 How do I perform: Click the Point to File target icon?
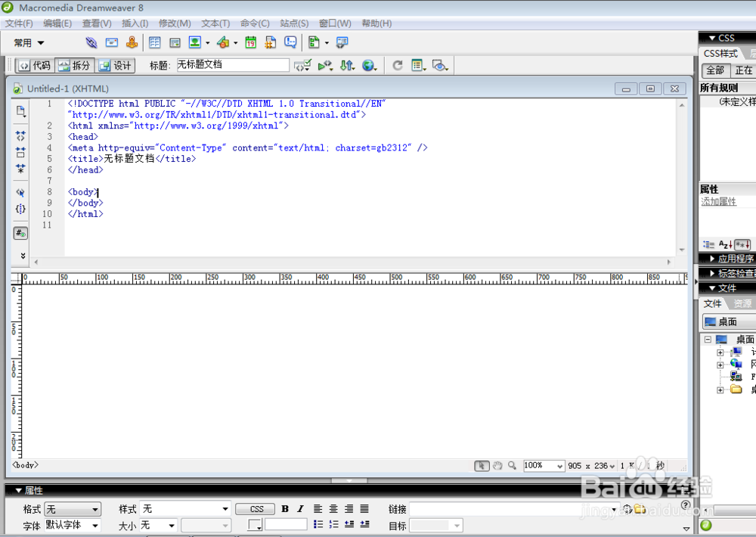click(627, 509)
